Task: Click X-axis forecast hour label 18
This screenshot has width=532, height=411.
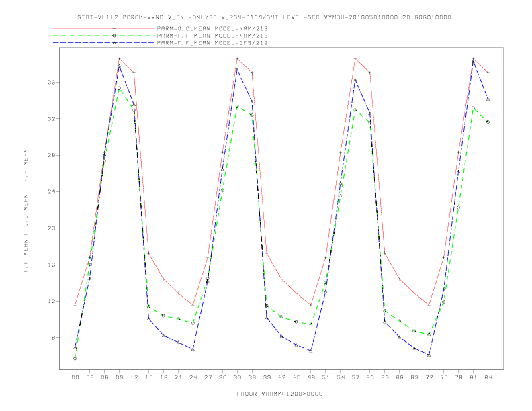Action: coord(163,377)
